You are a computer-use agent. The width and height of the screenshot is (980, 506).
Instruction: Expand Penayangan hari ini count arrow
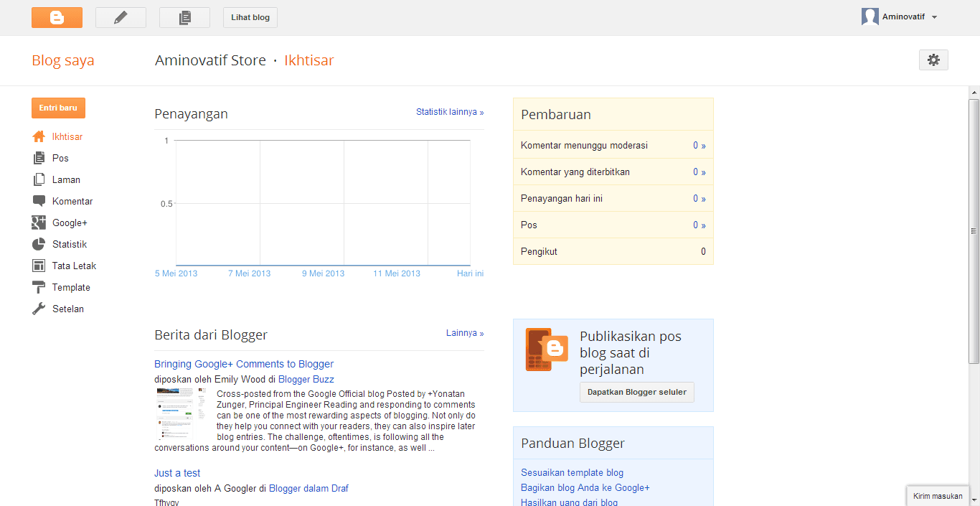[699, 199]
